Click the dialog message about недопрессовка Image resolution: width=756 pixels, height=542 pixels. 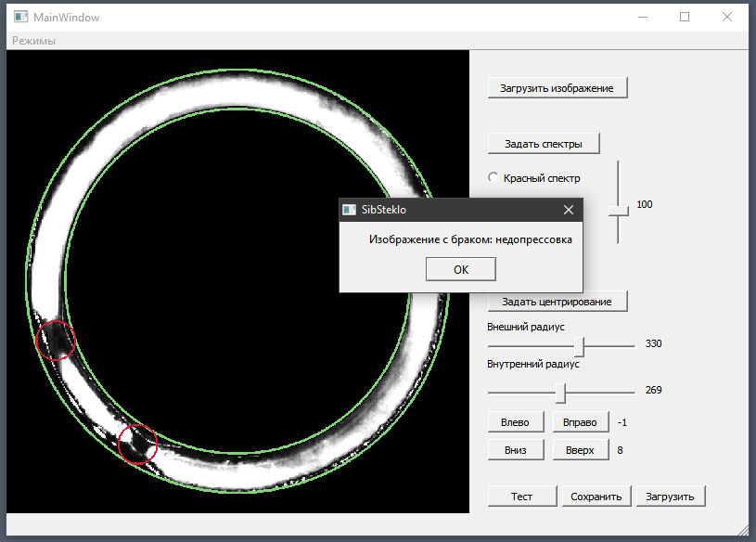click(x=470, y=239)
